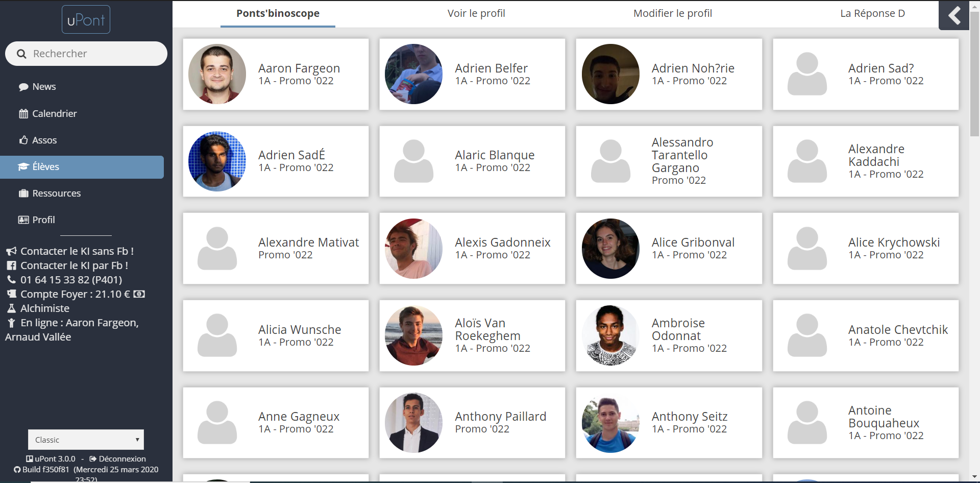
Task: Select the La Réponse D tab
Action: [872, 14]
